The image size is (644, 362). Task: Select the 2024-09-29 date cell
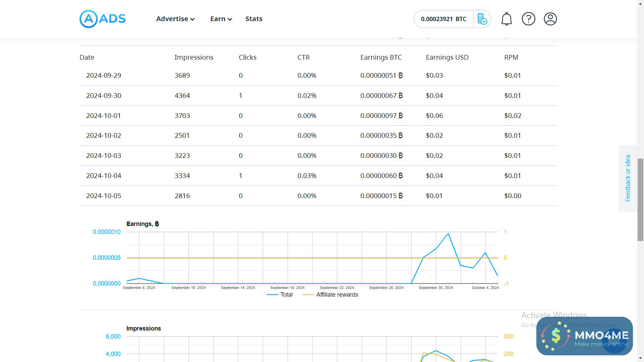tap(104, 75)
